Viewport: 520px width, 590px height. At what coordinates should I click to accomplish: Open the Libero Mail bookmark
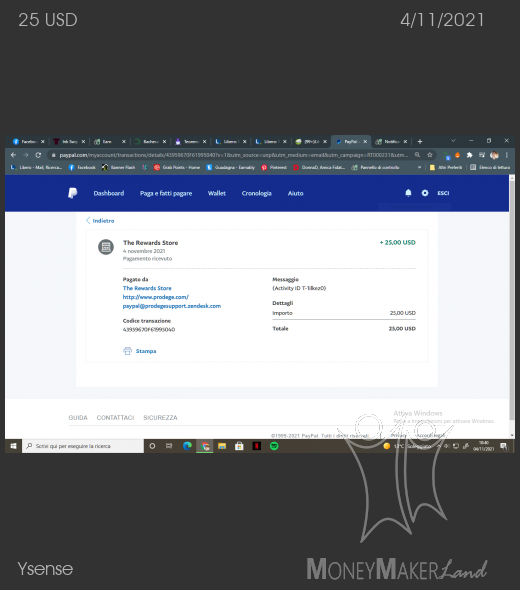coord(36,167)
